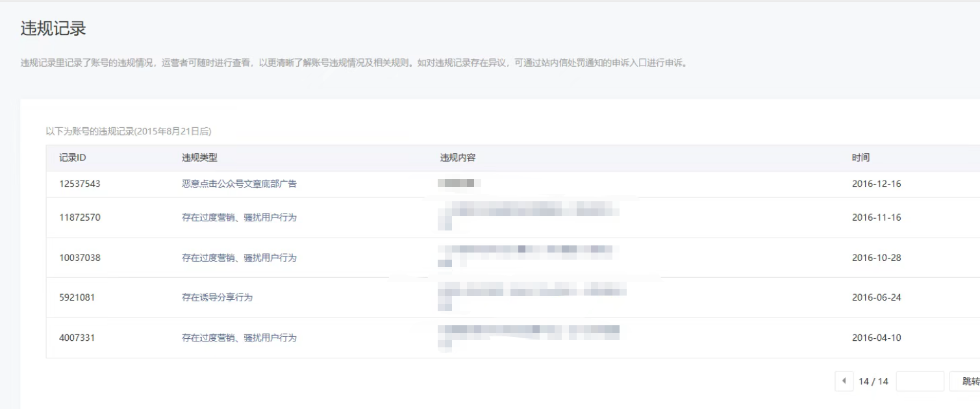
Task: Click the 违规类型 column header
Action: tap(199, 158)
